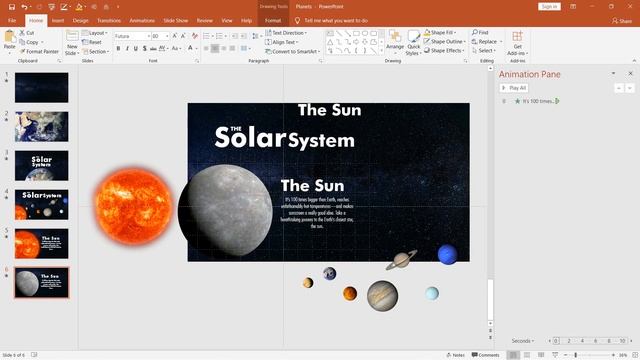Open the Drawing Tools Format tab
Viewport: 640px width, 360px height.
point(273,20)
